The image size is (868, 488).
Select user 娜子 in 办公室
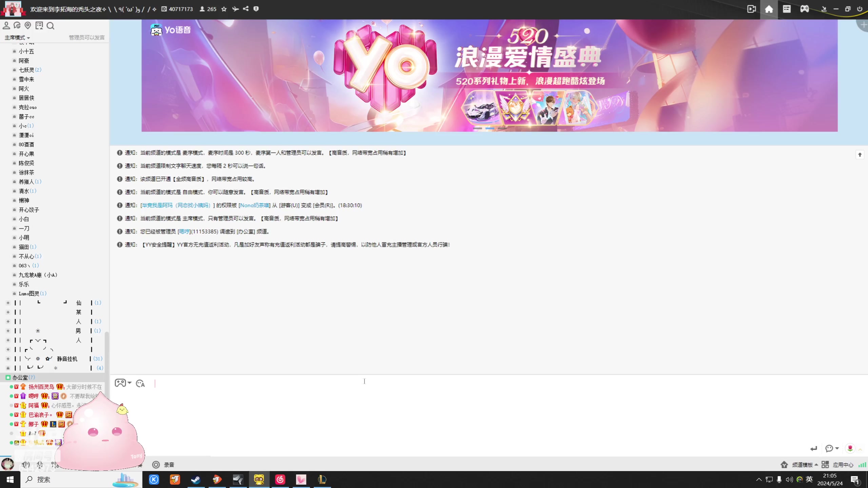click(34, 424)
